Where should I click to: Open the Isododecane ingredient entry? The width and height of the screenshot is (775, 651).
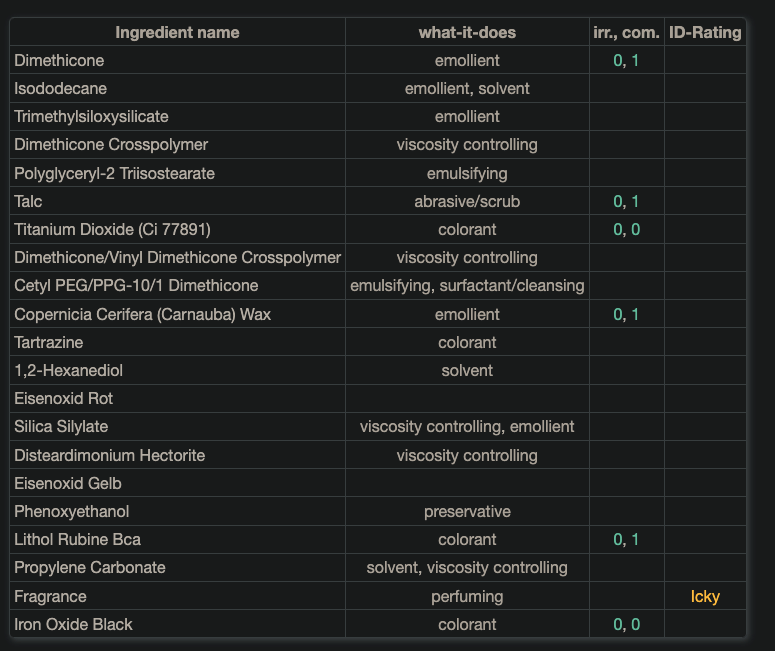(60, 89)
